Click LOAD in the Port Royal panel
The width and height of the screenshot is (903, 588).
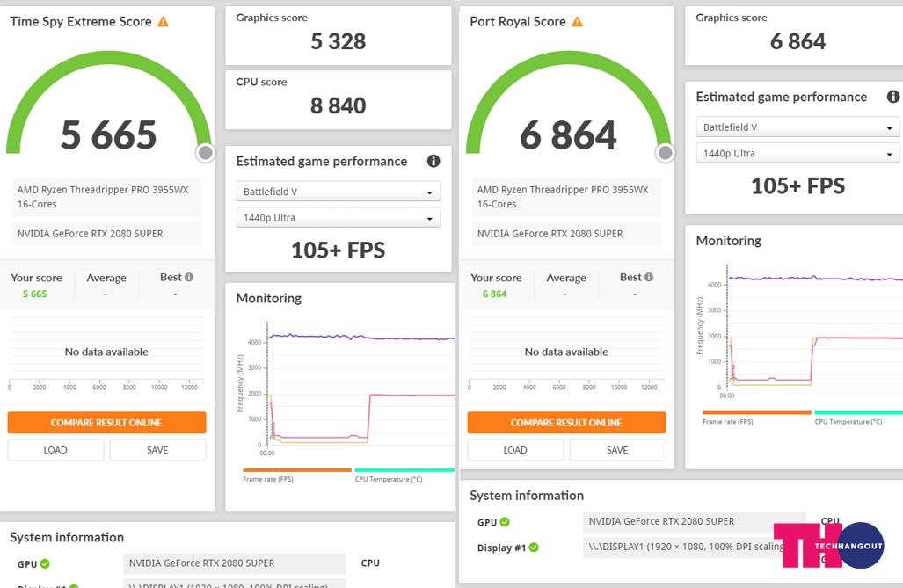515,450
